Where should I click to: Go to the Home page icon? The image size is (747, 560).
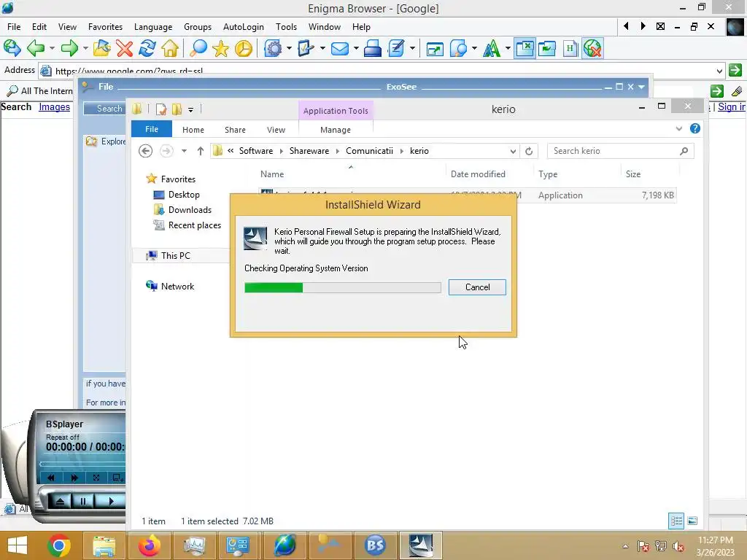point(170,48)
